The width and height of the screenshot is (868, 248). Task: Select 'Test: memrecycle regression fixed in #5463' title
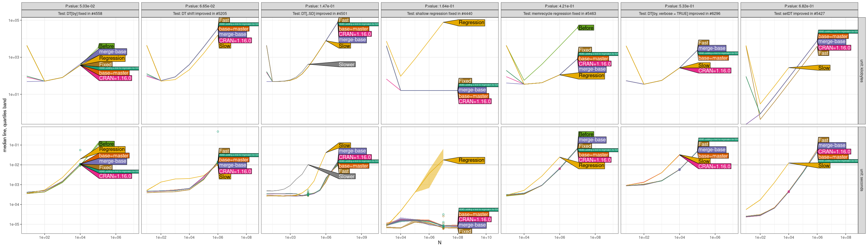(x=560, y=13)
